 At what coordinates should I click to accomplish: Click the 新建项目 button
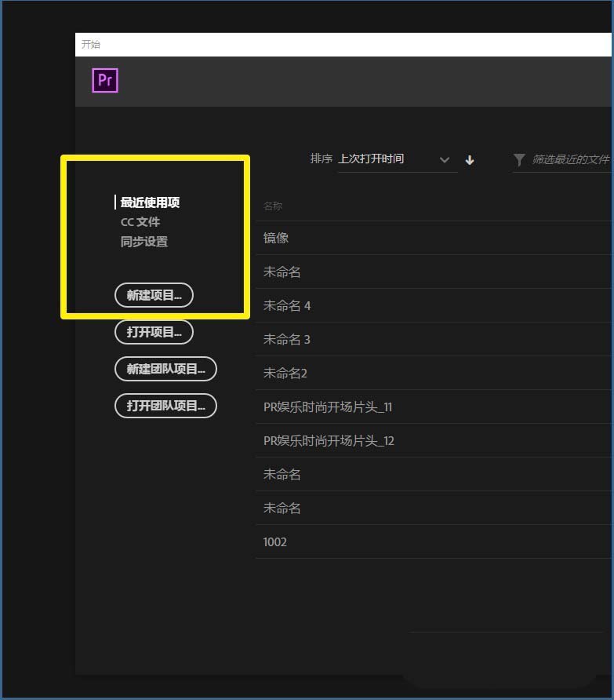[154, 295]
